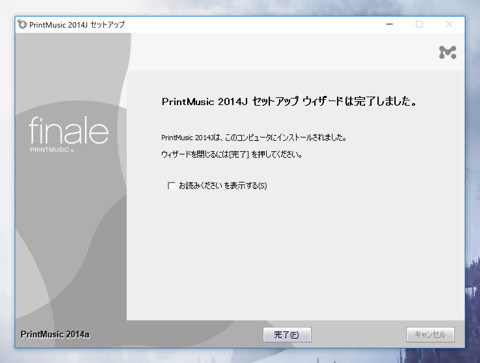The image size is (480, 363).
Task: Click the setup wizard completed heading text
Action: point(289,101)
